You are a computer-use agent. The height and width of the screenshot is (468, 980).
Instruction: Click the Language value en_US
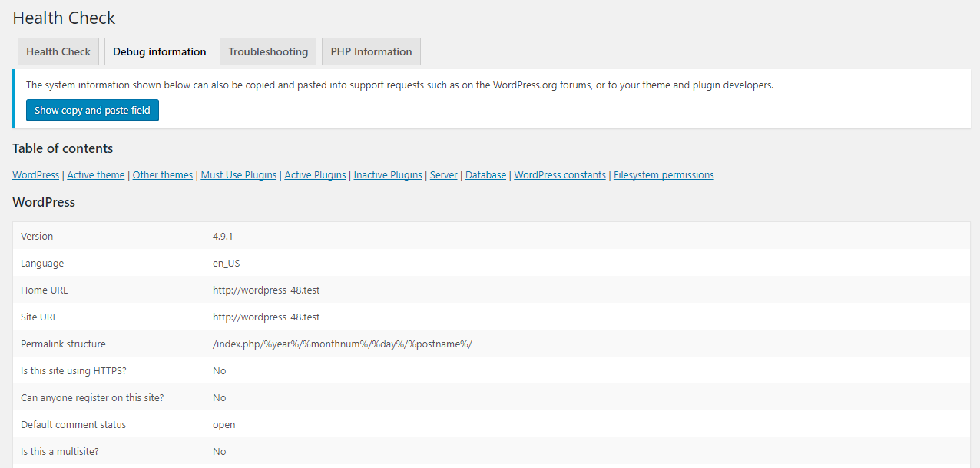pos(226,264)
